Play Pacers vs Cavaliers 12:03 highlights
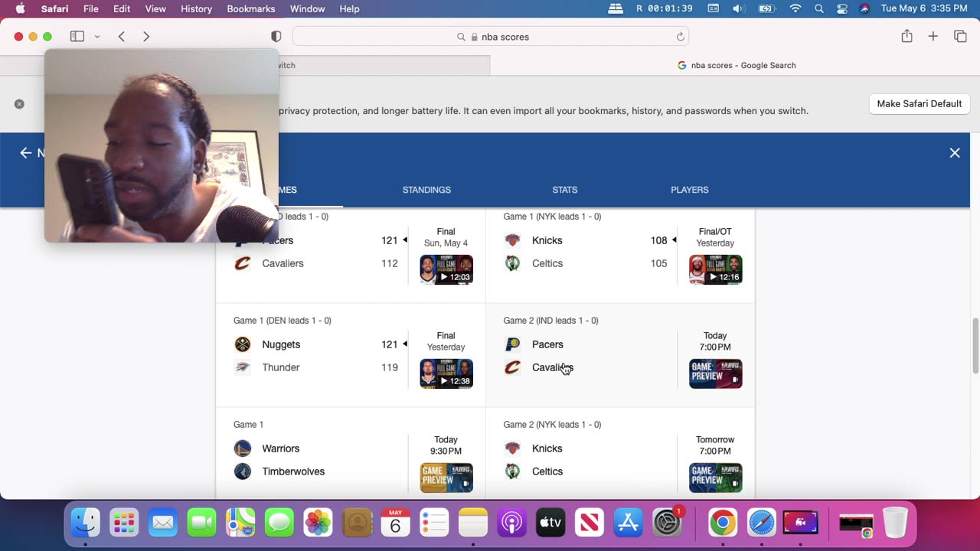Screen dimensions: 980x551 (x=446, y=269)
